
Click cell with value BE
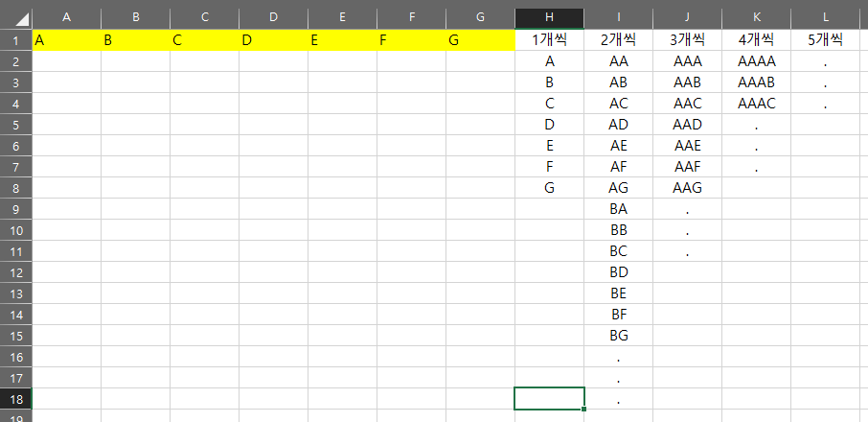tap(618, 293)
